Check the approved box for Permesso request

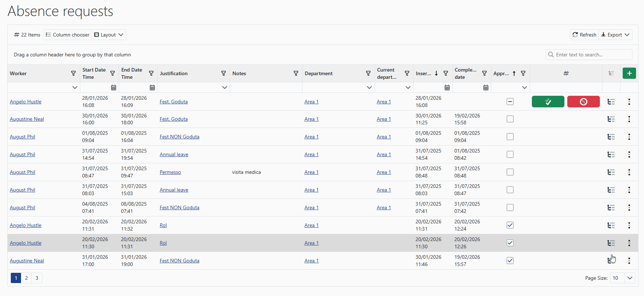pos(510,172)
